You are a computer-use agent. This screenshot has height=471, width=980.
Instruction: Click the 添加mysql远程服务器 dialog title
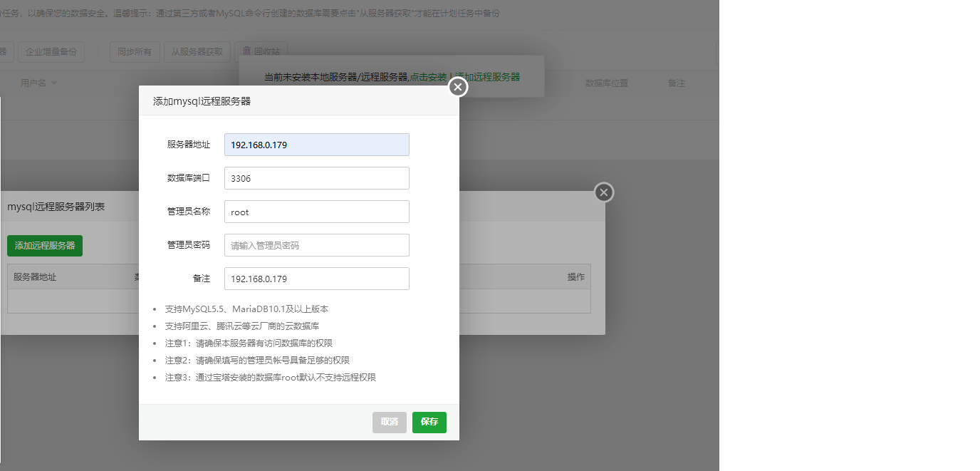(202, 101)
